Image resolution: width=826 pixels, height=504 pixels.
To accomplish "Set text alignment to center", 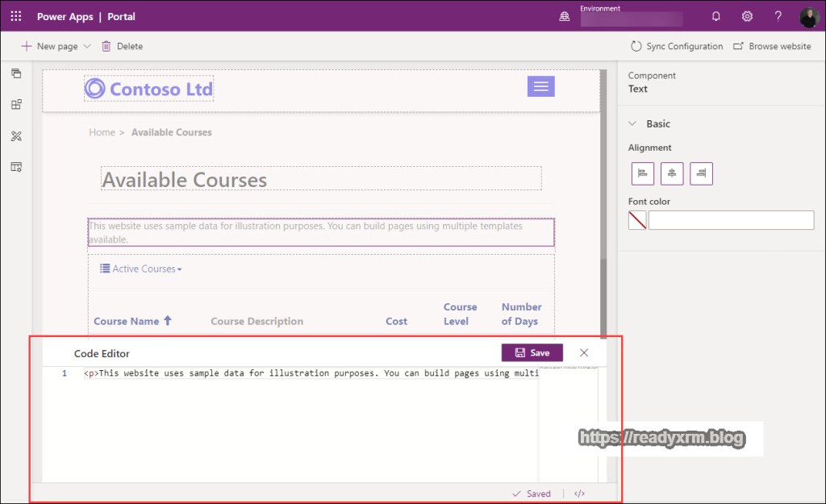I will pos(672,173).
